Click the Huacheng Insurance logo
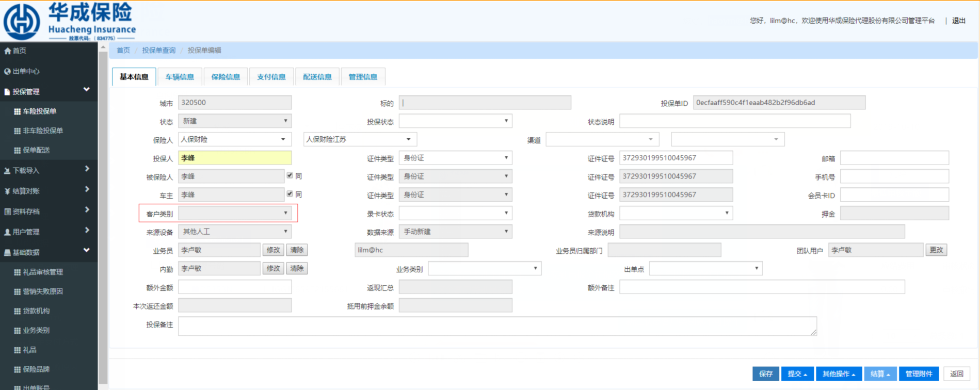This screenshot has width=980, height=390. [69, 21]
